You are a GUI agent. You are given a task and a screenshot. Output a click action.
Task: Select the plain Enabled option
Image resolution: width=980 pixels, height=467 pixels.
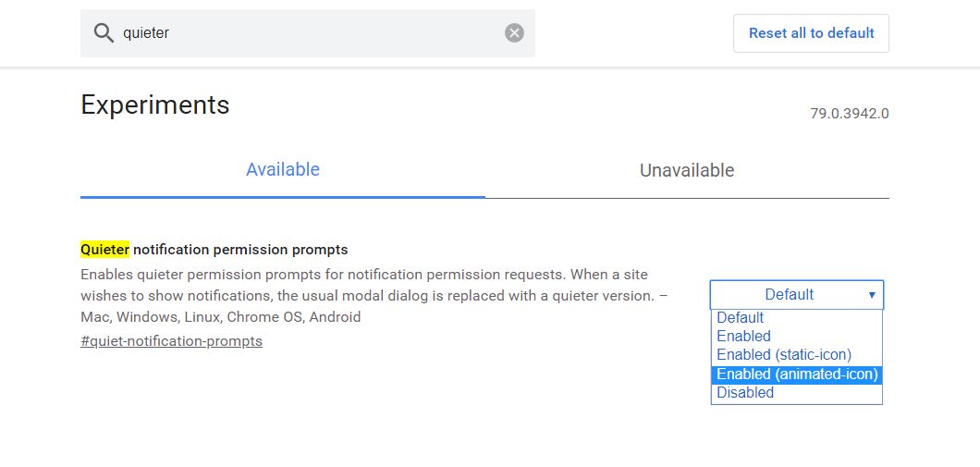[x=744, y=337]
